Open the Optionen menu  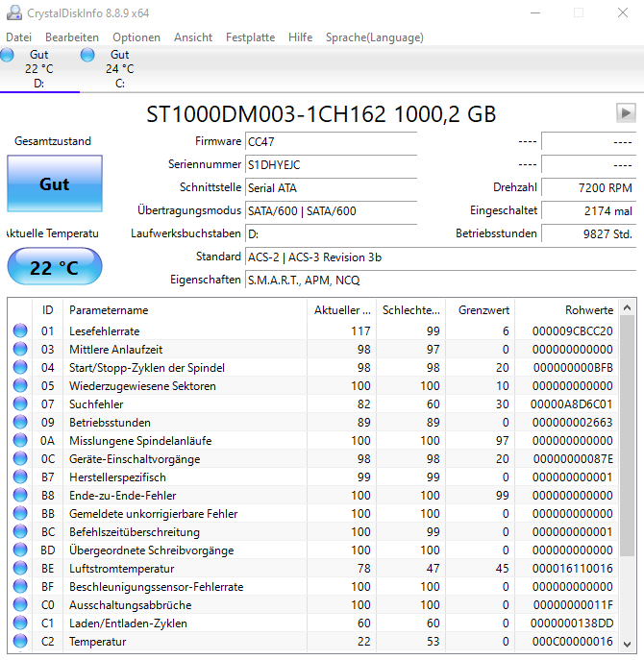(136, 37)
